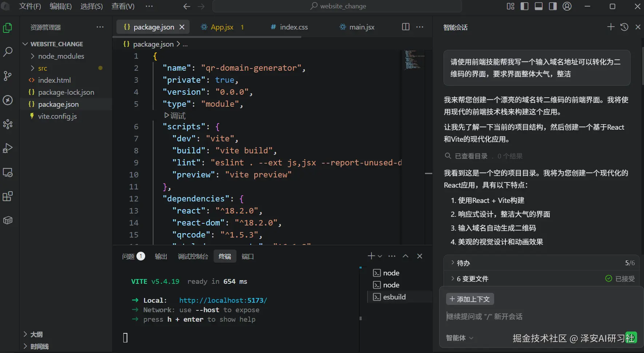644x353 pixels.
Task: Open the Source Control view
Action: pos(8,76)
